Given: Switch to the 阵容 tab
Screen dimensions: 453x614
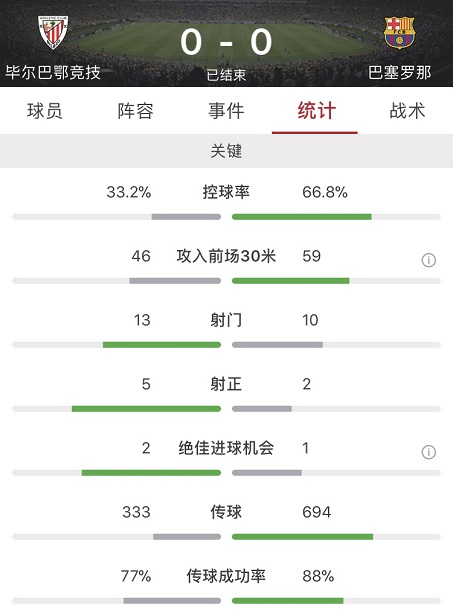Looking at the screenshot, I should coord(135,111).
